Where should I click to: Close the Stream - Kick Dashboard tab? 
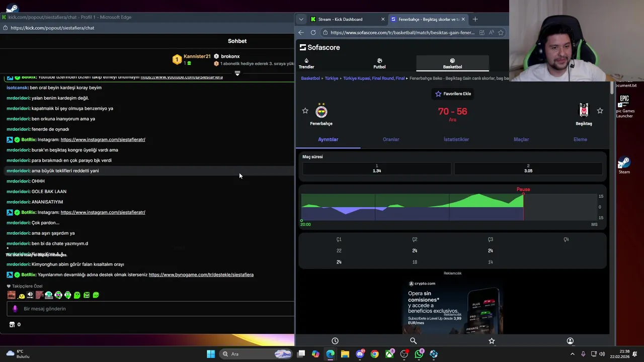[x=383, y=19]
